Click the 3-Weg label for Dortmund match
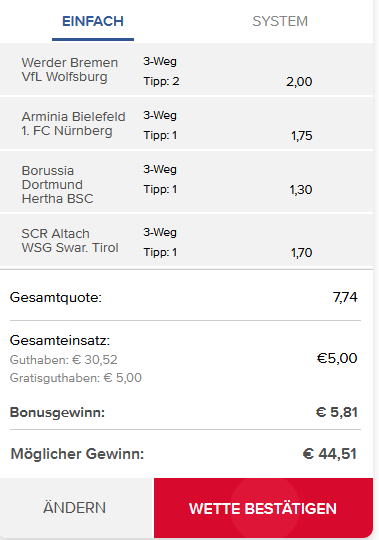The image size is (379, 540). [160, 169]
